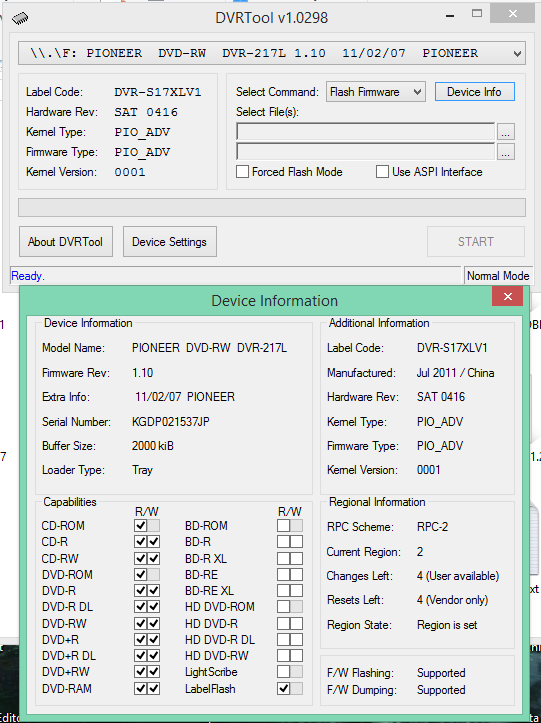Click the first file path input field
Viewport: 541px width, 723px height.
[365, 131]
